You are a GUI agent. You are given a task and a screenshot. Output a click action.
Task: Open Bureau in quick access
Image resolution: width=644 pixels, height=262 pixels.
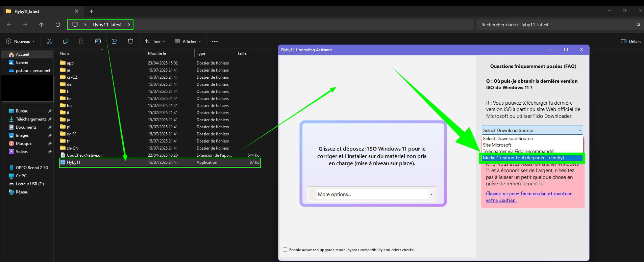[19, 111]
